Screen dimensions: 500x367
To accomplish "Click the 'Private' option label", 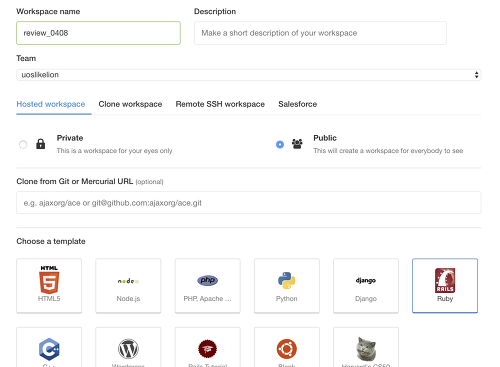I will tap(70, 138).
